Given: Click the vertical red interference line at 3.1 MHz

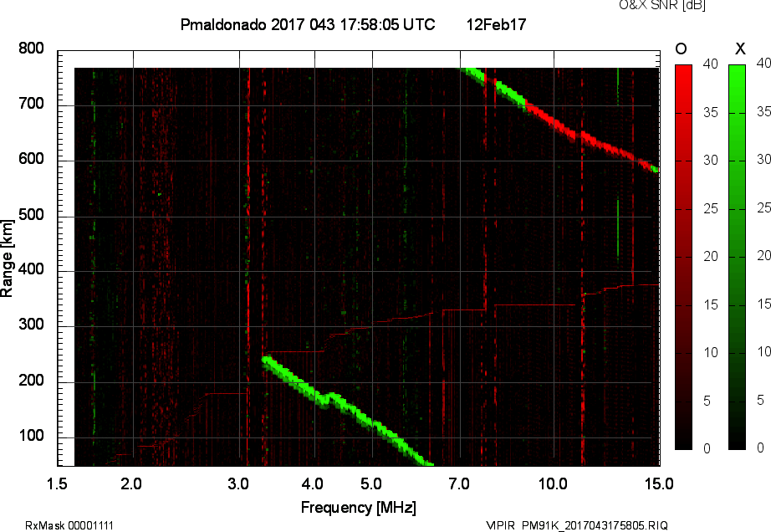Looking at the screenshot, I should tap(248, 265).
